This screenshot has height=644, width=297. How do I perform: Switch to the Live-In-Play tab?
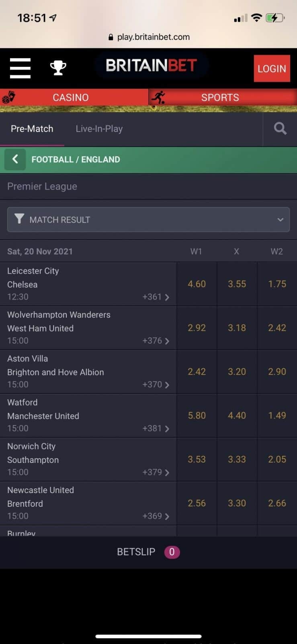coord(99,129)
